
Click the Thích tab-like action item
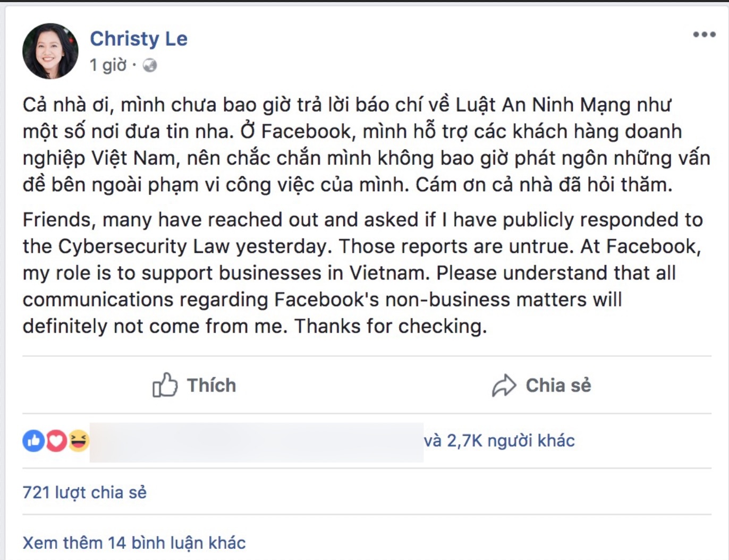[194, 385]
